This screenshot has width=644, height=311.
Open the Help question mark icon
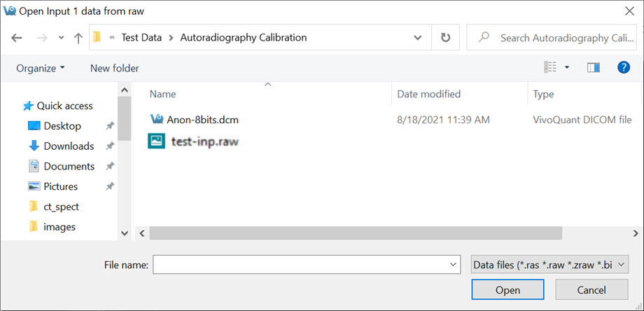tap(623, 67)
